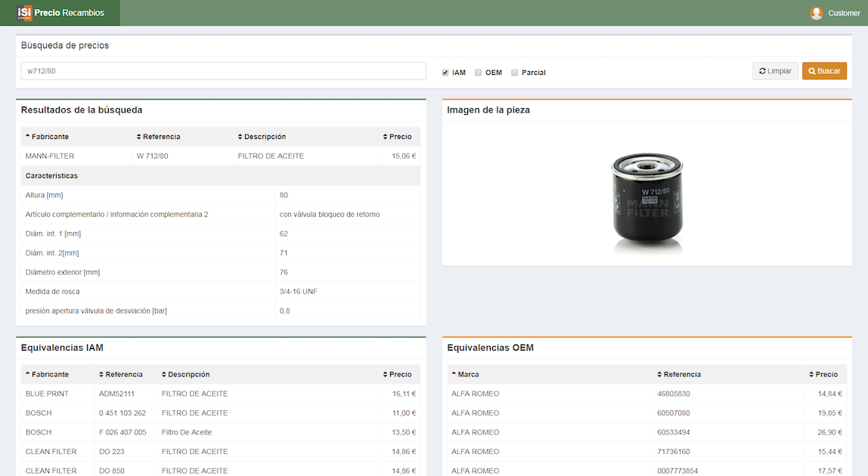This screenshot has height=476, width=868.
Task: Sort search results by Descripción
Action: tap(262, 137)
